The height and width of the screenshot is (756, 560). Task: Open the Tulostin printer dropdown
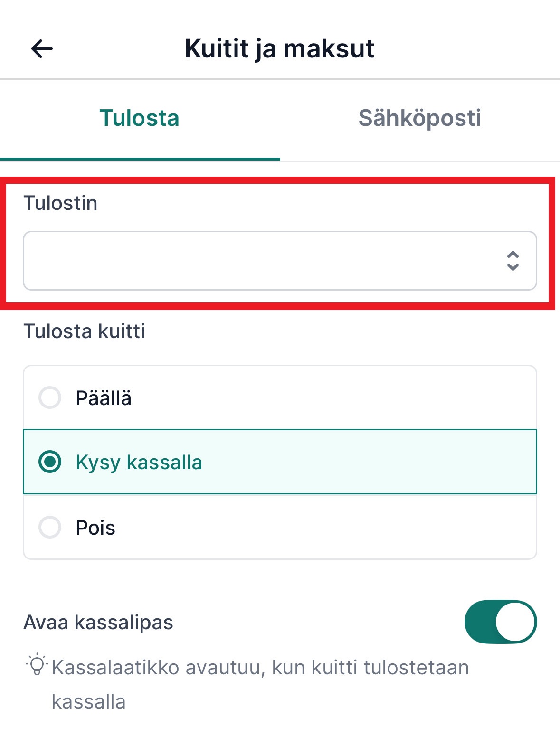click(x=280, y=261)
